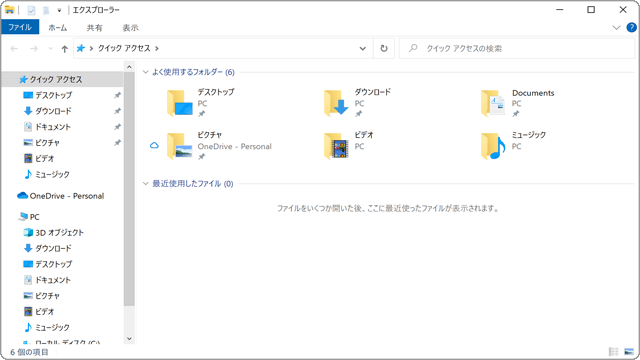640x360 pixels.
Task: Click the Explorer window icon in title bar
Action: point(9,10)
